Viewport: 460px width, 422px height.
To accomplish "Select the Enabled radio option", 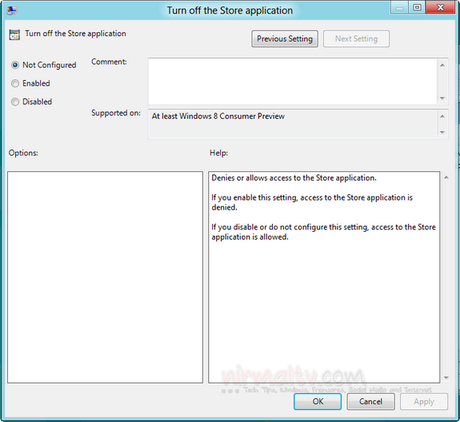I will [15, 83].
